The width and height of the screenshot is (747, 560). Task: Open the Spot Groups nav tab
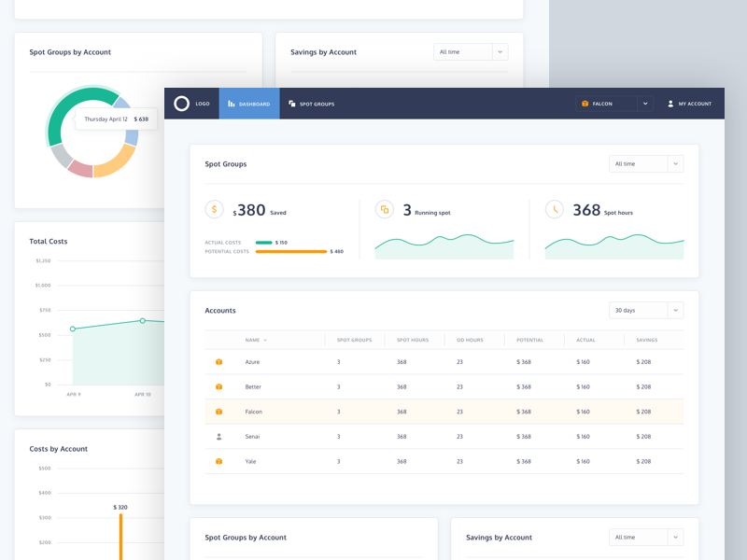click(x=312, y=104)
